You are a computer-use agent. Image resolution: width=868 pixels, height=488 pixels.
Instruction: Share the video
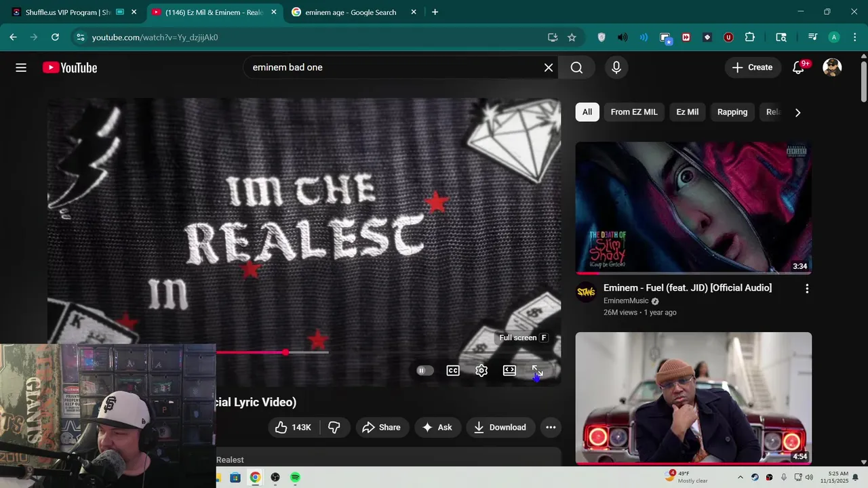click(382, 428)
